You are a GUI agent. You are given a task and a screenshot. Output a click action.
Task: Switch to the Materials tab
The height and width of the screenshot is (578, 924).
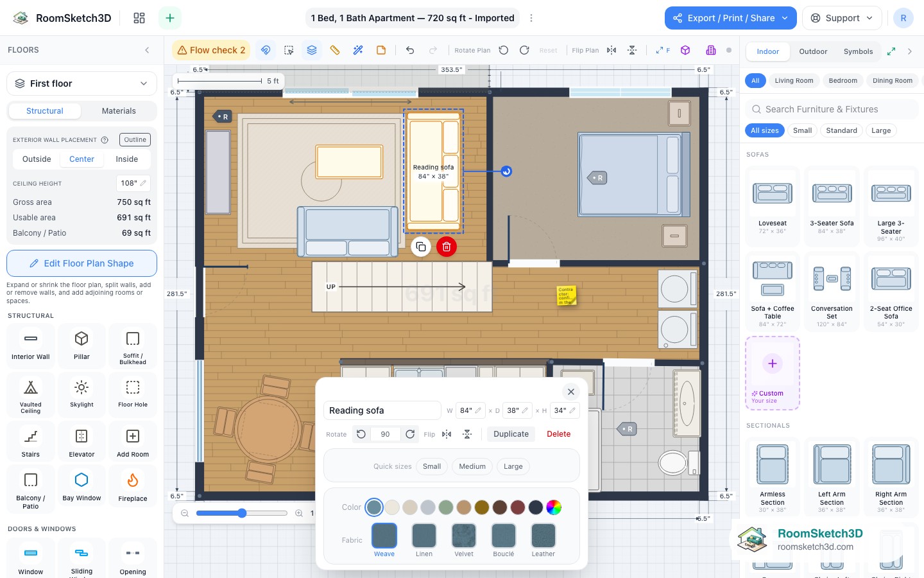119,111
